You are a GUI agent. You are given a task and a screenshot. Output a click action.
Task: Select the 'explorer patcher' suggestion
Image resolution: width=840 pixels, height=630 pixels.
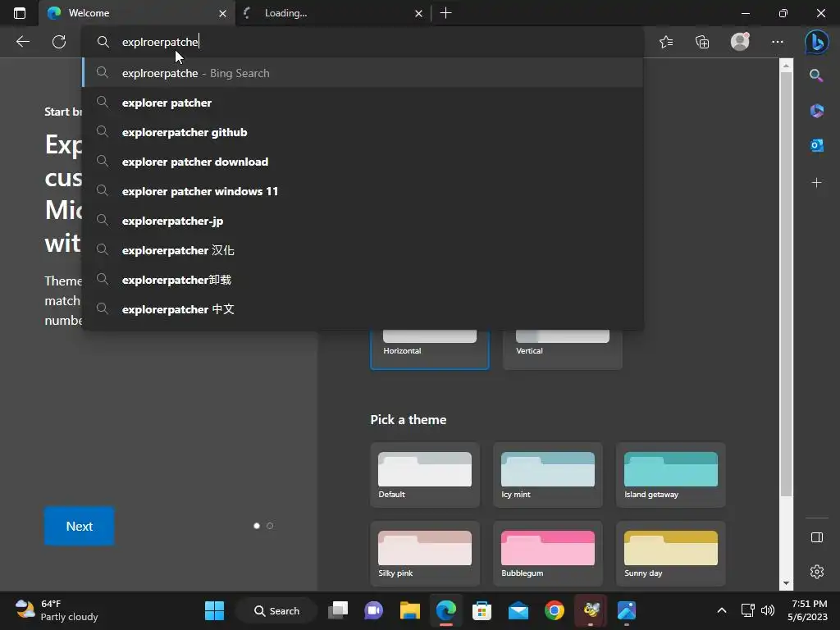point(363,103)
